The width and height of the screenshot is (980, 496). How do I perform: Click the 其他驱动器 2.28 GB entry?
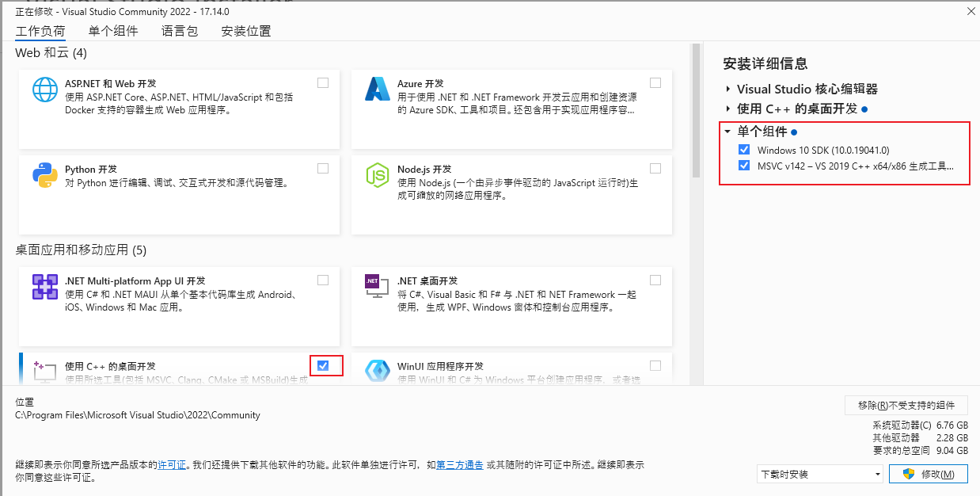920,437
